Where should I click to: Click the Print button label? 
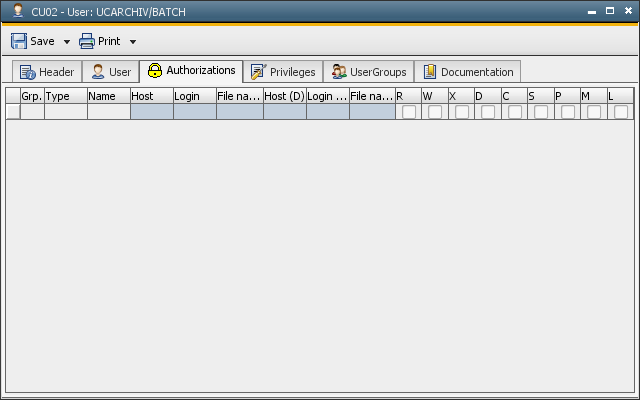109,41
